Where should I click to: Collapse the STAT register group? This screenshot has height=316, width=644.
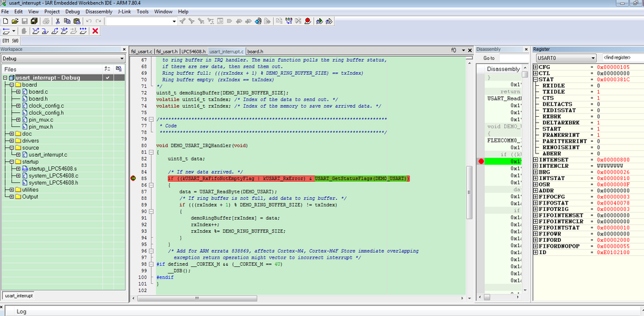536,79
